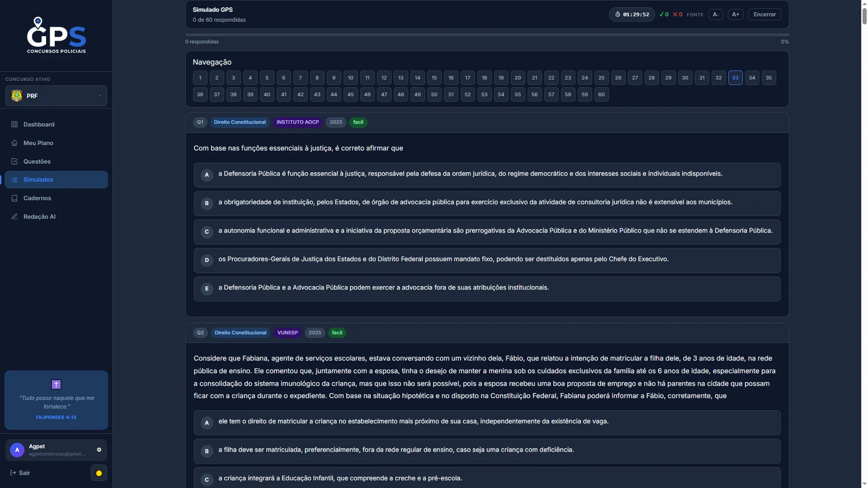868x488 pixels.
Task: Click the Navegação heading
Action: pos(212,62)
